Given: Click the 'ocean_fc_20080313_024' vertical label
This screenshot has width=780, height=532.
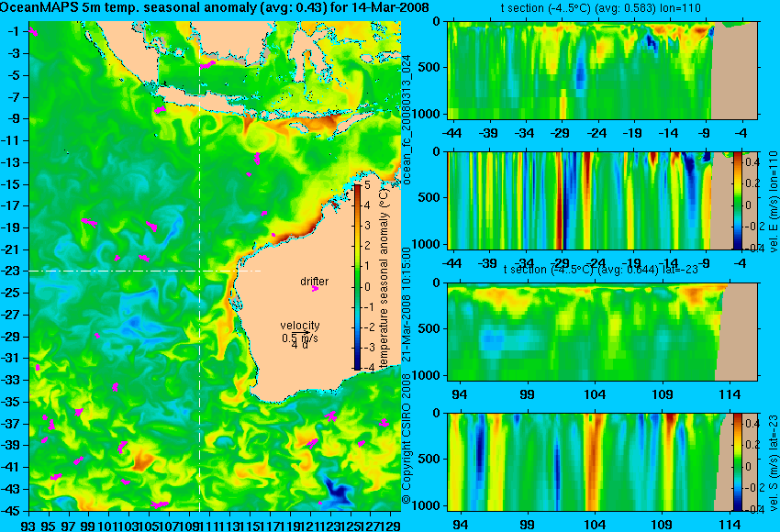Looking at the screenshot, I should click(407, 119).
